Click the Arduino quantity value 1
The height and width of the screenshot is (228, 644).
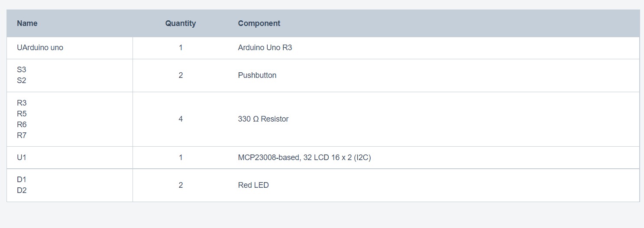(181, 48)
